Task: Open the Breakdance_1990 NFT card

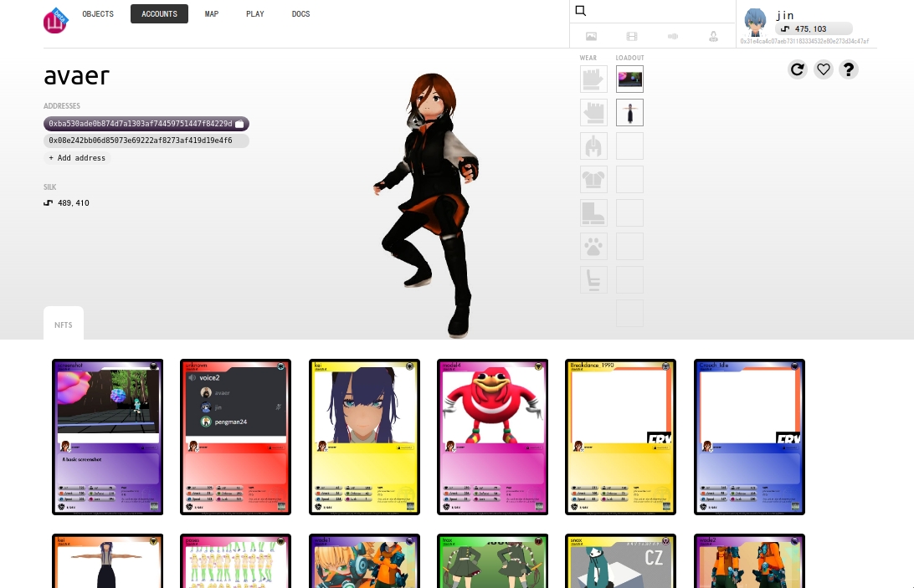Action: pos(621,437)
